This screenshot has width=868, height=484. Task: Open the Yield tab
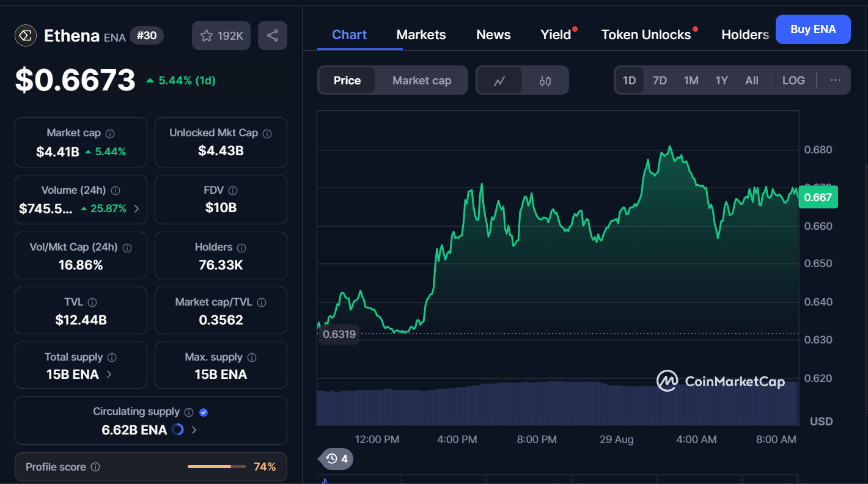click(556, 35)
